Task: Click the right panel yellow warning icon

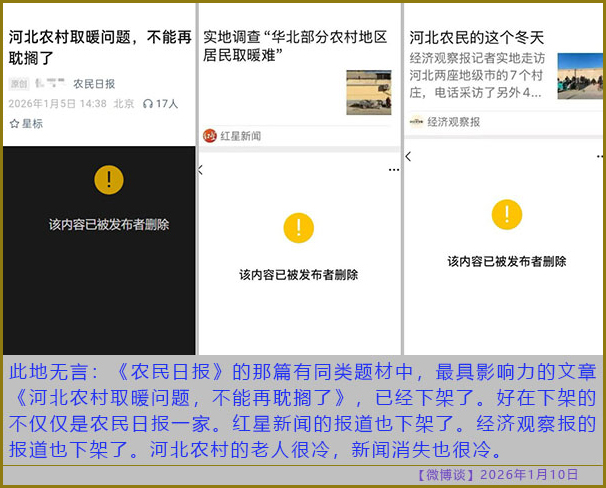Action: click(507, 214)
